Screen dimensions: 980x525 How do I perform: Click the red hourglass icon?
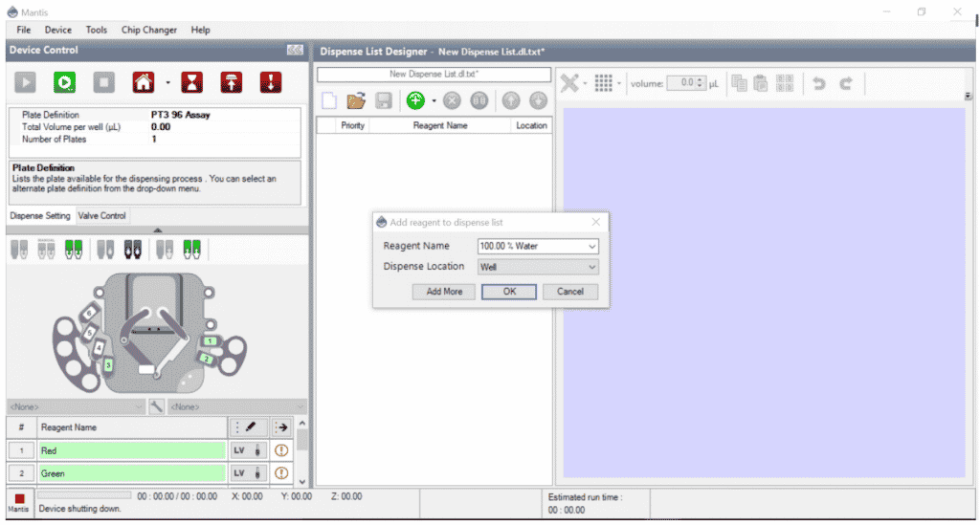pos(194,82)
